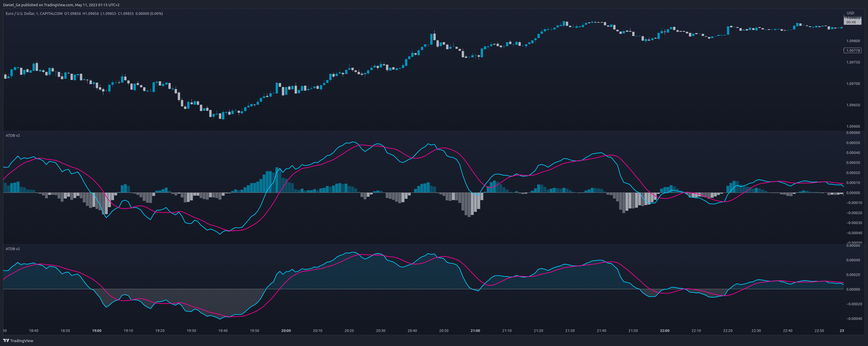Click the TradingView logo at the bottom
868x346 pixels.
point(18,341)
